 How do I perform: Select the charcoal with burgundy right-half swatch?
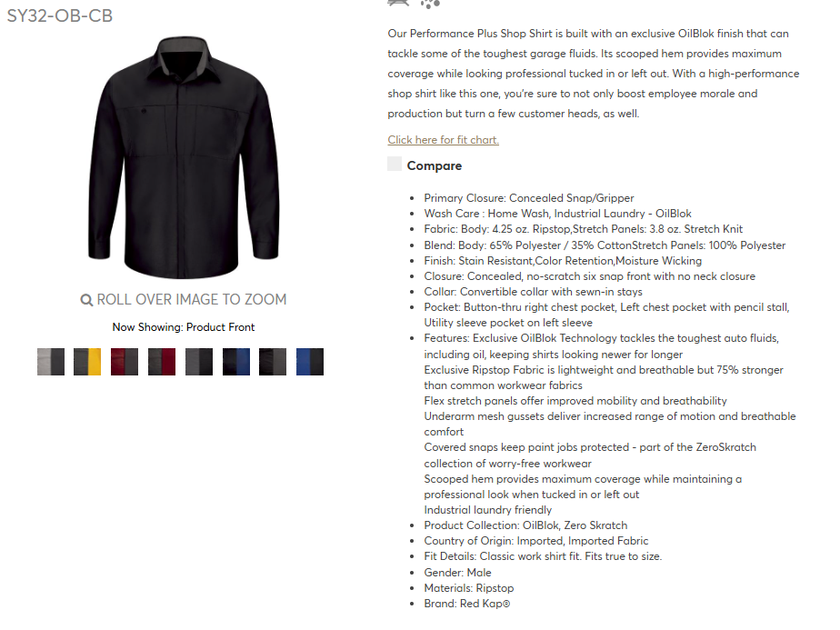(162, 362)
